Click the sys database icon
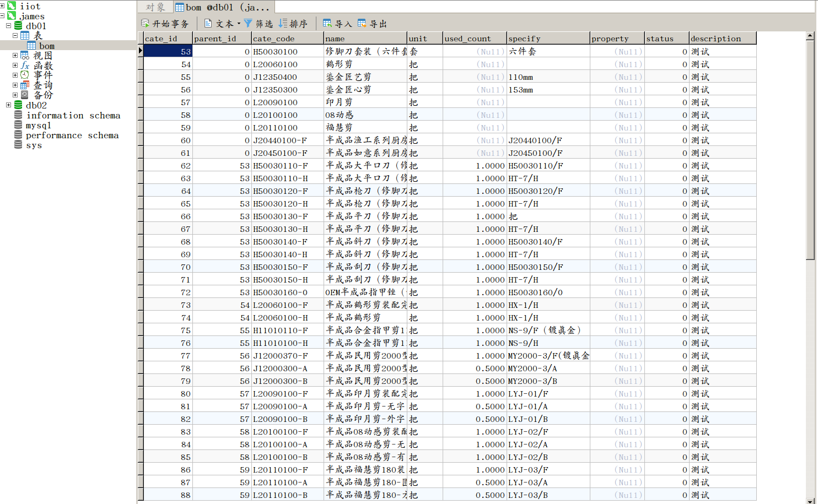Screen dimensions: 818x504 (18, 145)
